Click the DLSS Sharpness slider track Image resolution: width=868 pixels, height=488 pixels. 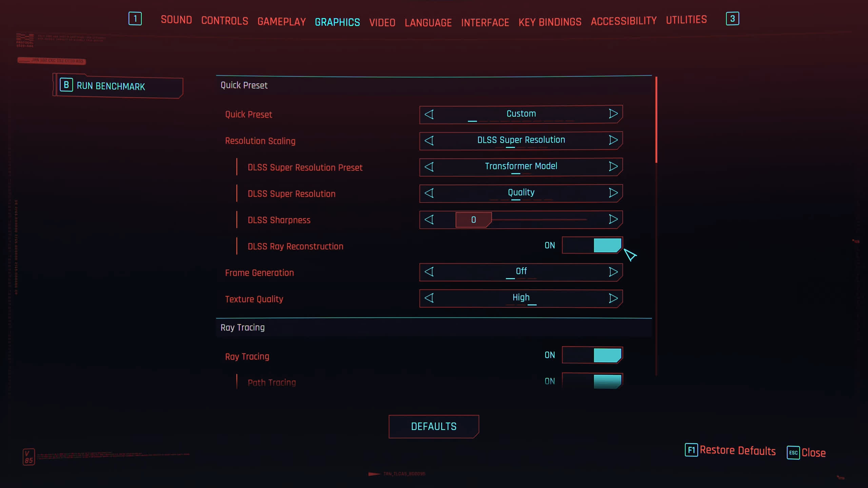tap(521, 220)
